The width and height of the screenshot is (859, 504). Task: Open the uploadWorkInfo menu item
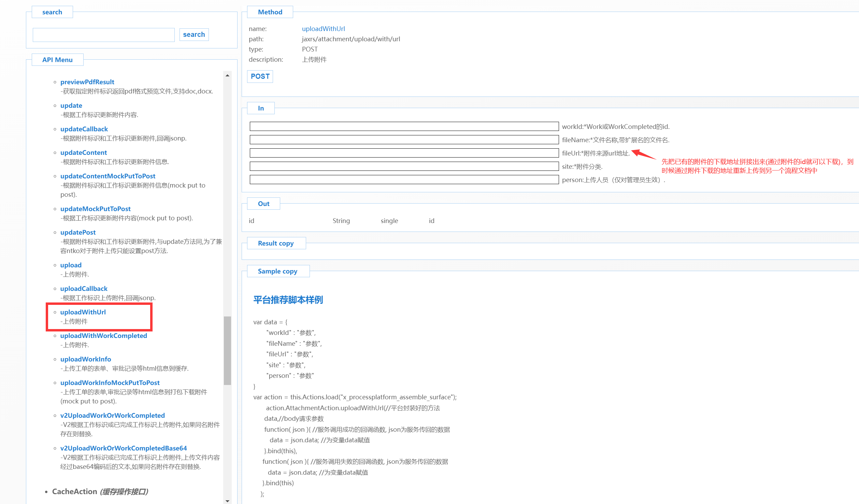point(86,359)
